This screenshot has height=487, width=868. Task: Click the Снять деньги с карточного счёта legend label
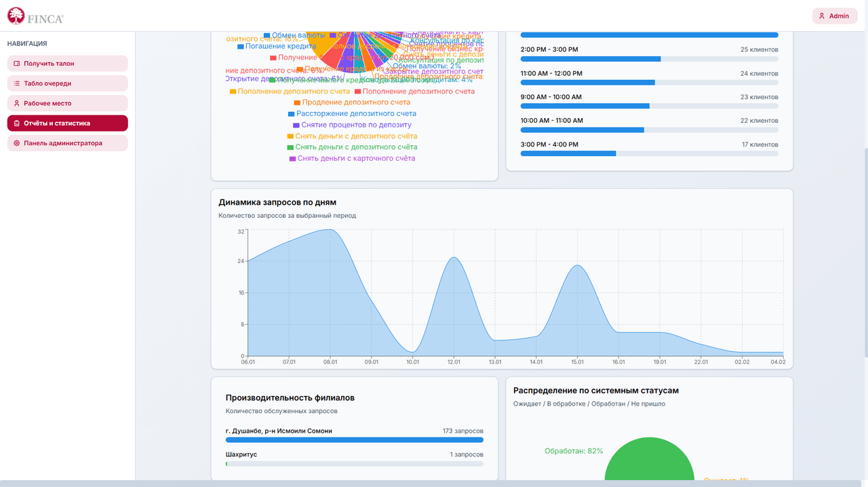(x=357, y=159)
